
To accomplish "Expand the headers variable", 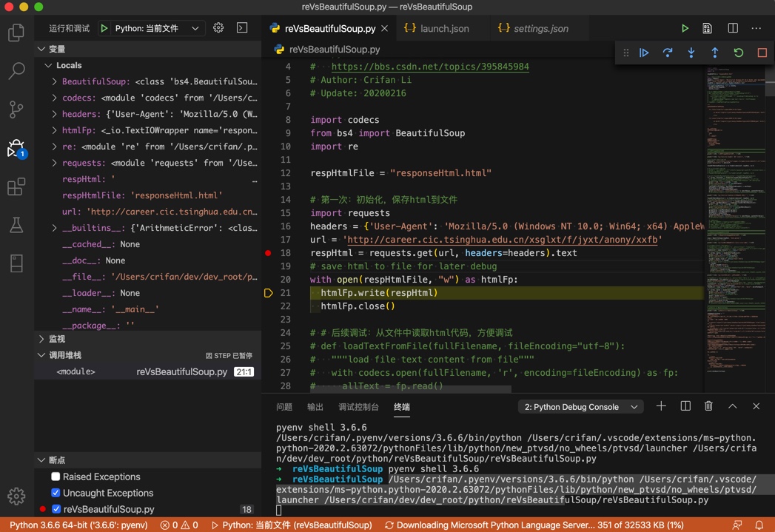I will pyautogui.click(x=54, y=114).
